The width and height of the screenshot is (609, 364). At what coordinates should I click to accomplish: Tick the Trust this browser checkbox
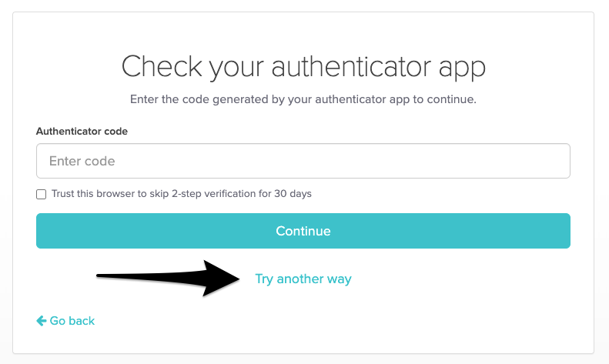(x=42, y=194)
